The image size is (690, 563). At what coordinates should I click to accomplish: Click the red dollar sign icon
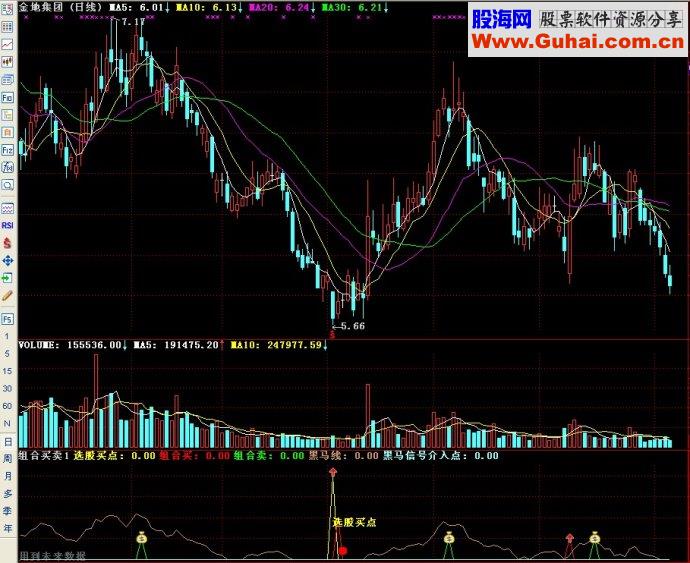tap(7, 243)
